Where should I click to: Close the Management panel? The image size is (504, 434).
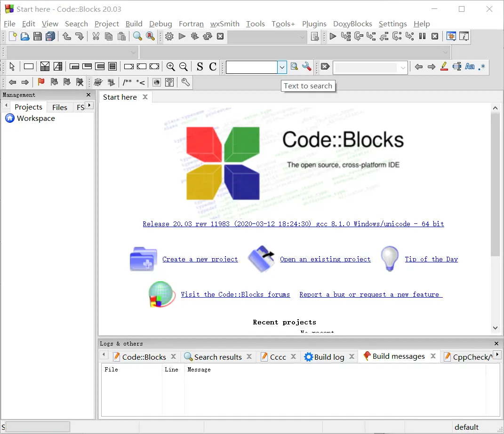[x=88, y=95]
